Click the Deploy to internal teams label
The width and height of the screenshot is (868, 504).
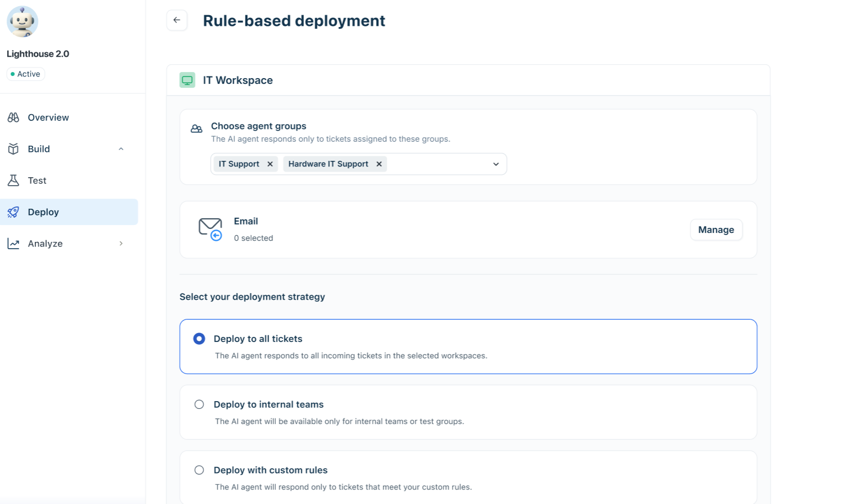pos(269,404)
